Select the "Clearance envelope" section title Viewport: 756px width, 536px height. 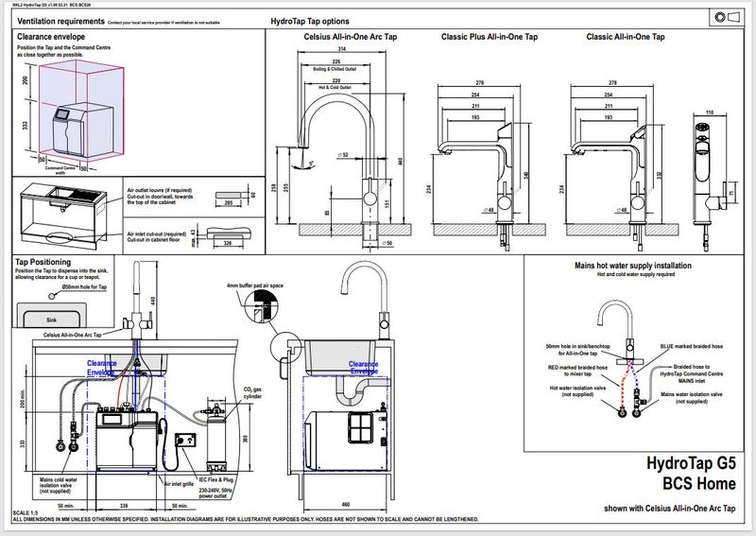[x=51, y=37]
